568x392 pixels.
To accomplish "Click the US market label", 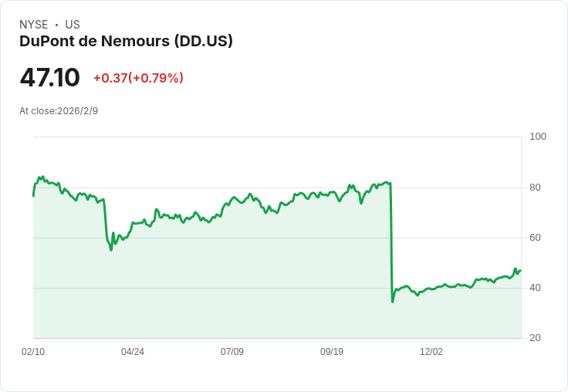I will tap(73, 25).
